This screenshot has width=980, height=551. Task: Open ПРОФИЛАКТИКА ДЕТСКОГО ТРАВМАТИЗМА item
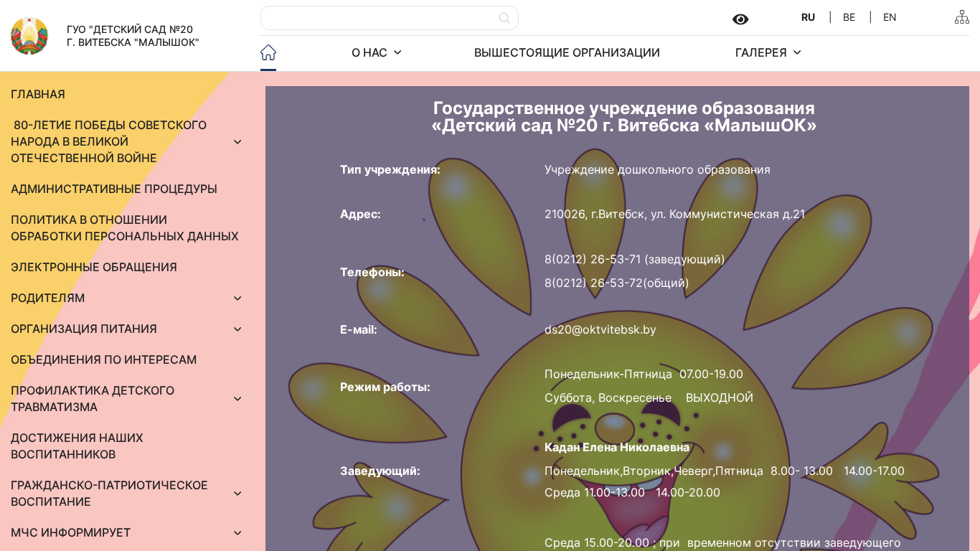[x=93, y=399]
